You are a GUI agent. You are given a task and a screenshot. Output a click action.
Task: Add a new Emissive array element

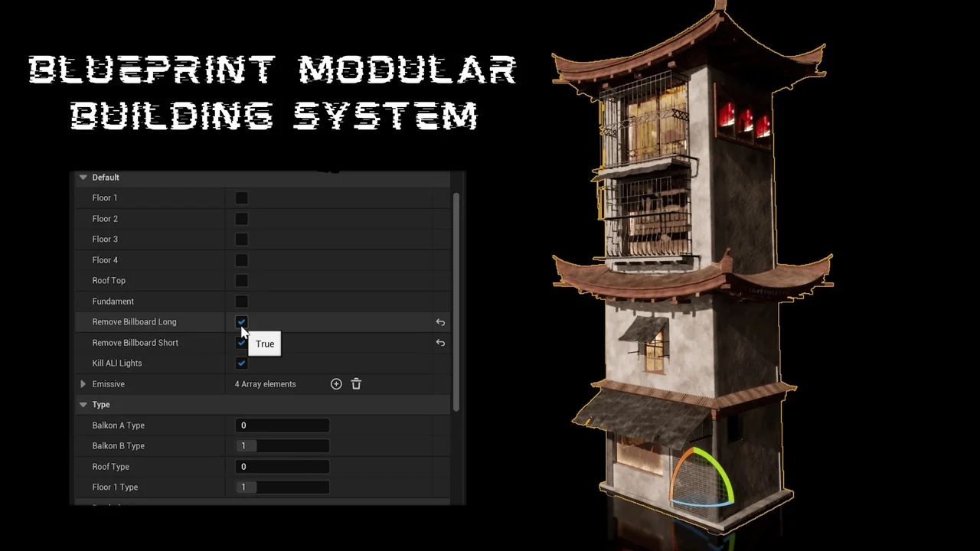tap(336, 384)
